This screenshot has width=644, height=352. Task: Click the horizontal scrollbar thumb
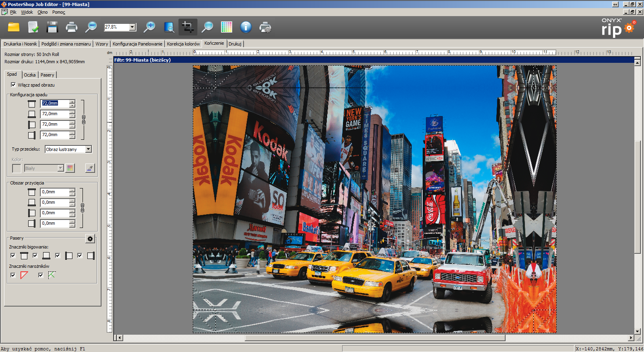(x=375, y=338)
